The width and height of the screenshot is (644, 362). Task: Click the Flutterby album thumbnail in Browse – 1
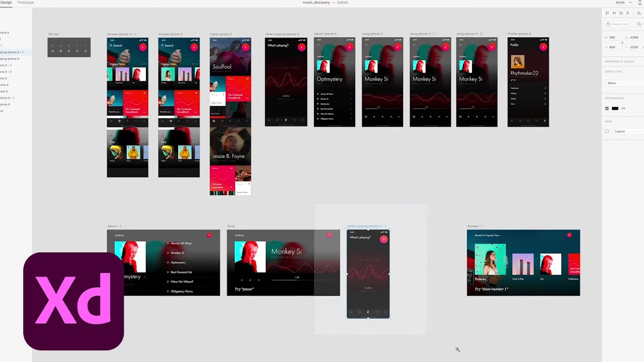click(490, 259)
